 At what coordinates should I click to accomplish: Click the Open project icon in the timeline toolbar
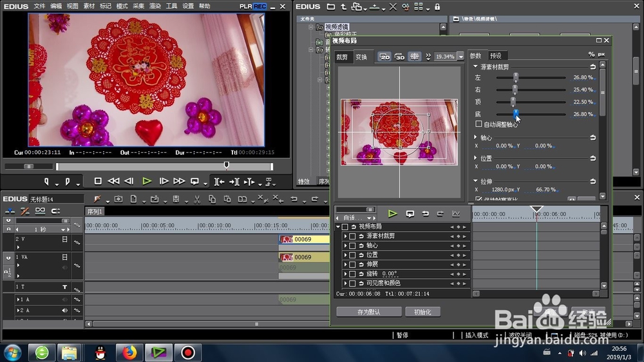pos(155,199)
